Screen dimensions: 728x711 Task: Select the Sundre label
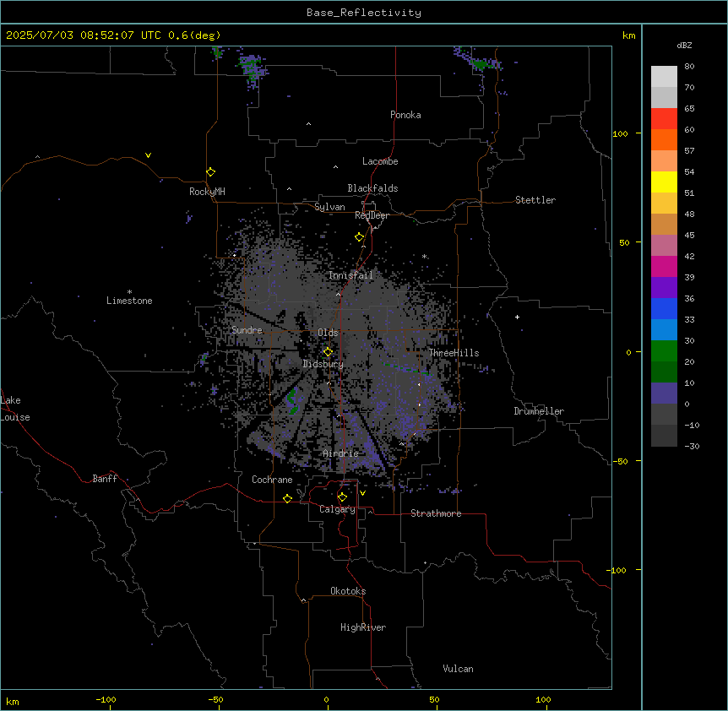247,330
